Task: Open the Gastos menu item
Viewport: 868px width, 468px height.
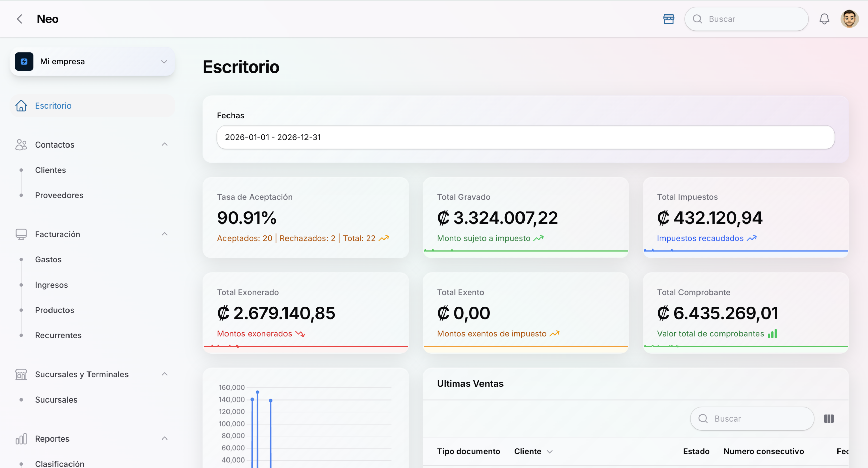Action: [x=48, y=259]
